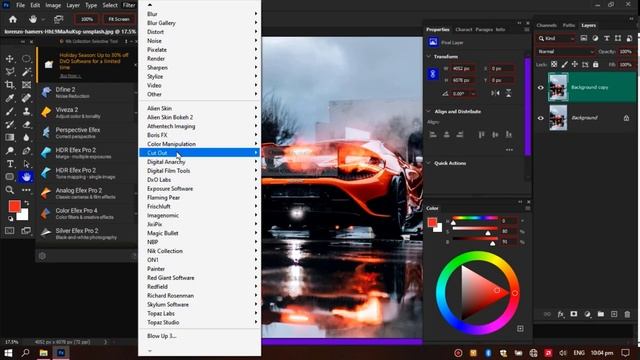Collapse the Align and Distribute section
Viewport: 640px width, 360px height.
429,111
